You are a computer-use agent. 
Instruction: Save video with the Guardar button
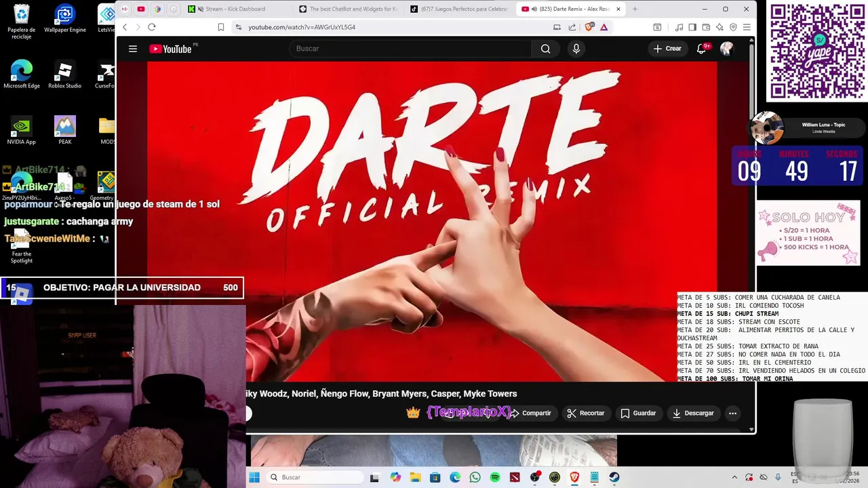638,413
